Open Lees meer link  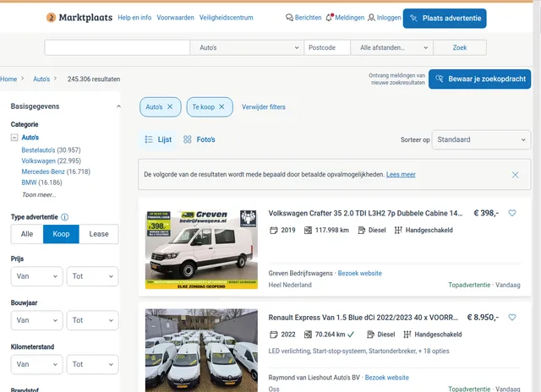[x=401, y=174]
